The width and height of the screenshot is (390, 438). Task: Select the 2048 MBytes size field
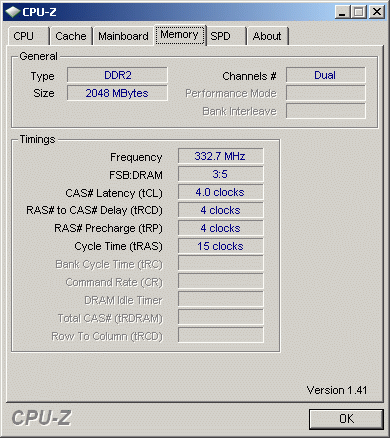tap(117, 93)
